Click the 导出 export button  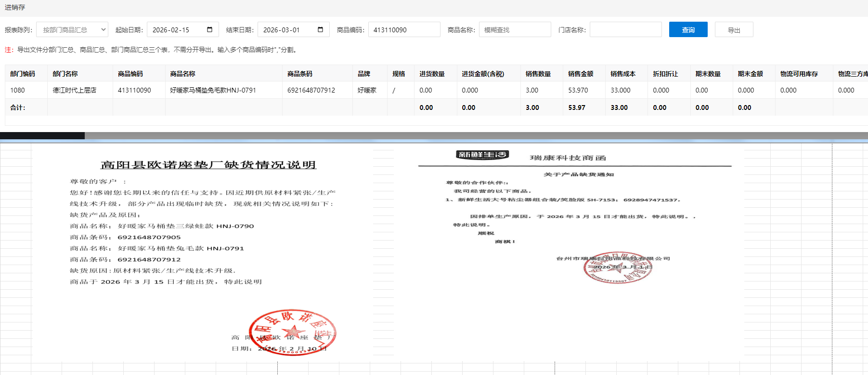click(x=734, y=30)
